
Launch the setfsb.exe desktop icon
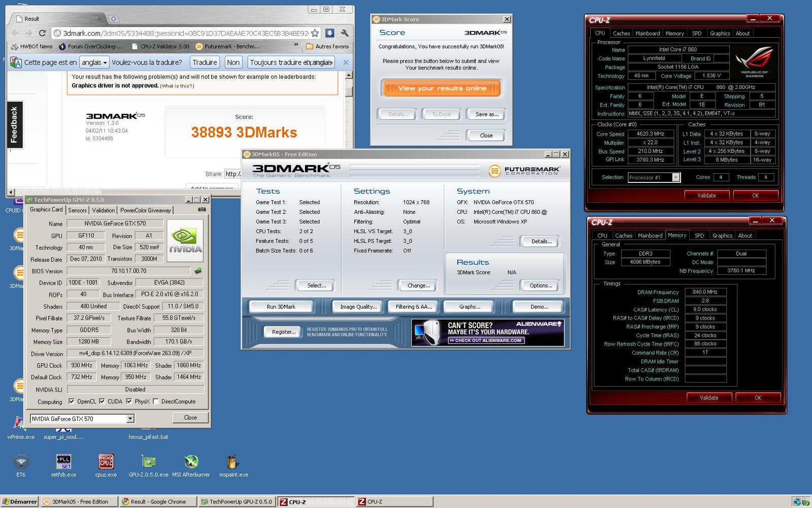click(63, 465)
